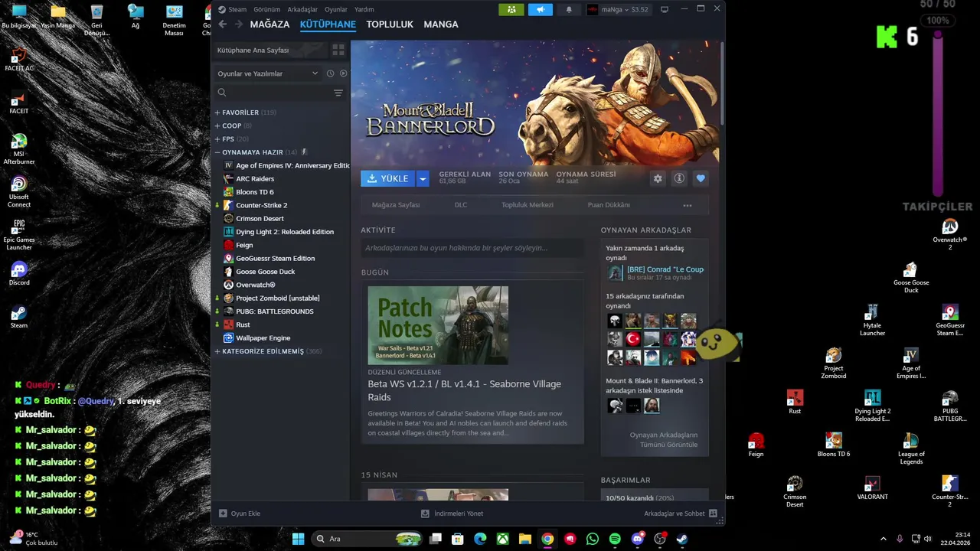Open the MANGA profile tab

(x=441, y=24)
